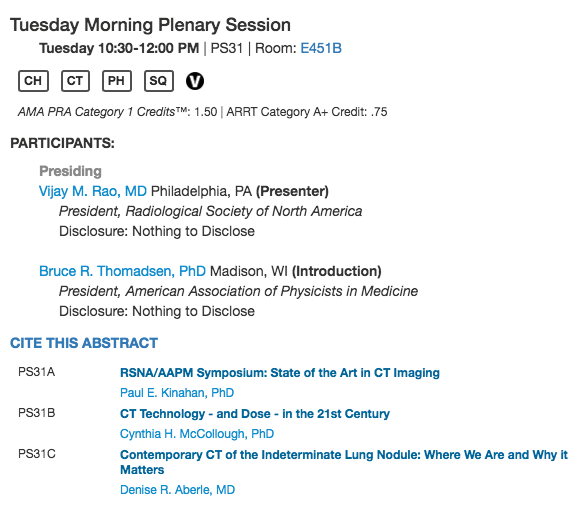Click the CH category badge icon

click(33, 81)
